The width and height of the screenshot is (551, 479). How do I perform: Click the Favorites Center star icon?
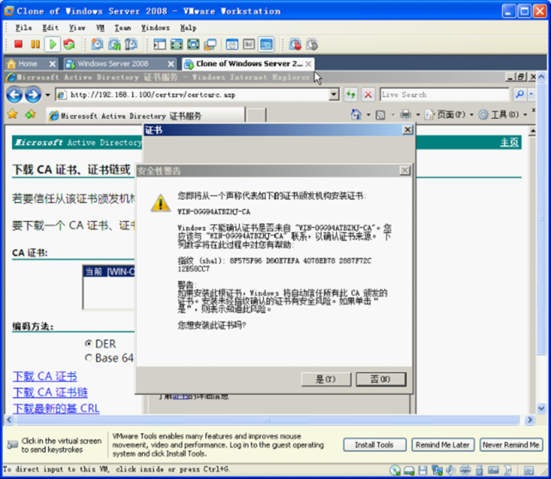13,114
